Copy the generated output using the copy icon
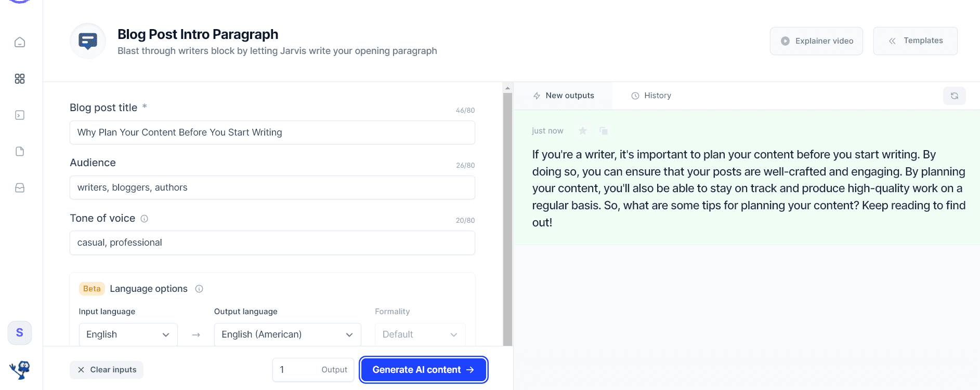Image resolution: width=980 pixels, height=390 pixels. [604, 131]
